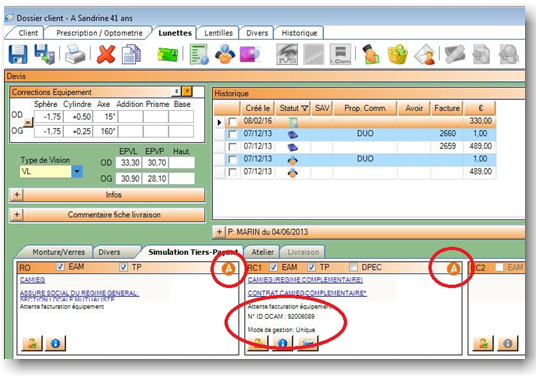Click the person button in RC2 panel

[x=483, y=343]
